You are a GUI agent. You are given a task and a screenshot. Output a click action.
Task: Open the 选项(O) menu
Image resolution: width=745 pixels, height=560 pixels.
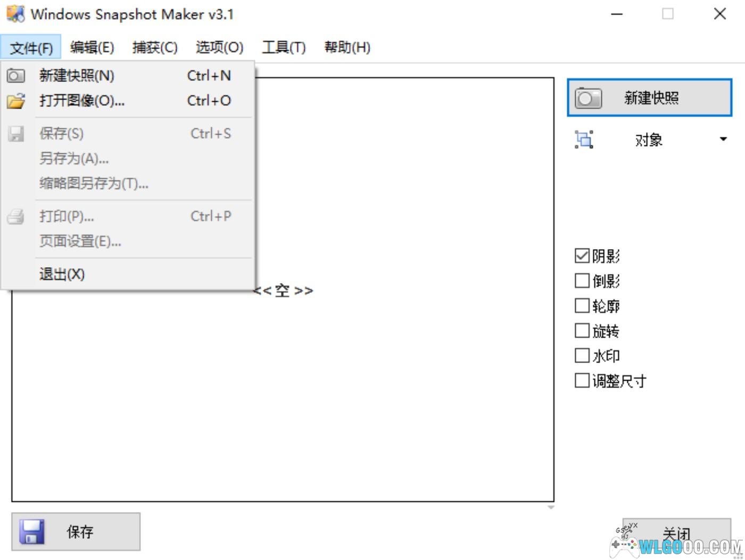219,47
